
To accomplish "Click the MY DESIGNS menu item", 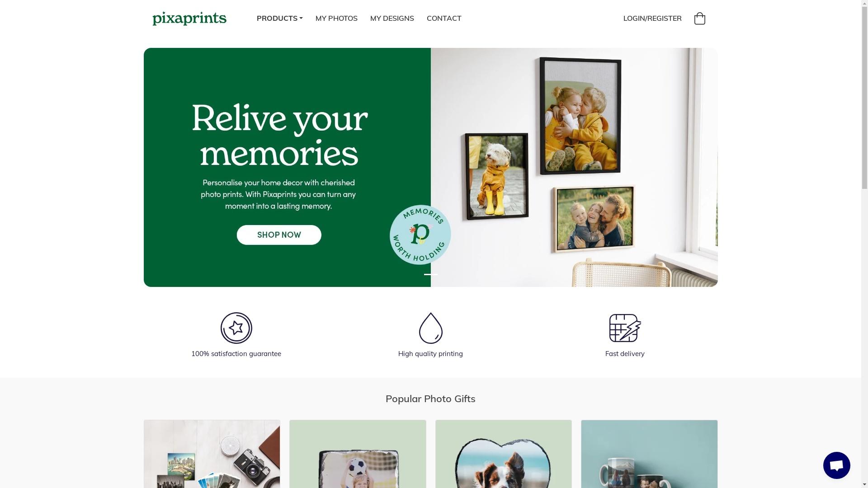I will tap(392, 18).
